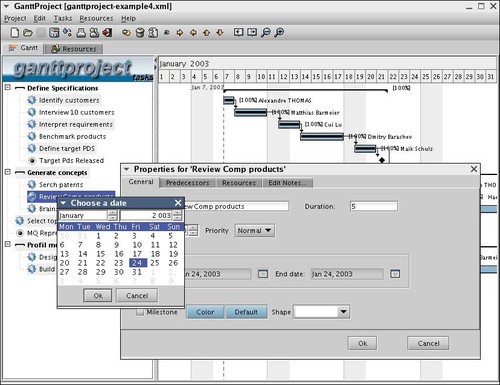Collapse the Define Specifications tree node
This screenshot has height=385, width=500.
(x=7, y=88)
